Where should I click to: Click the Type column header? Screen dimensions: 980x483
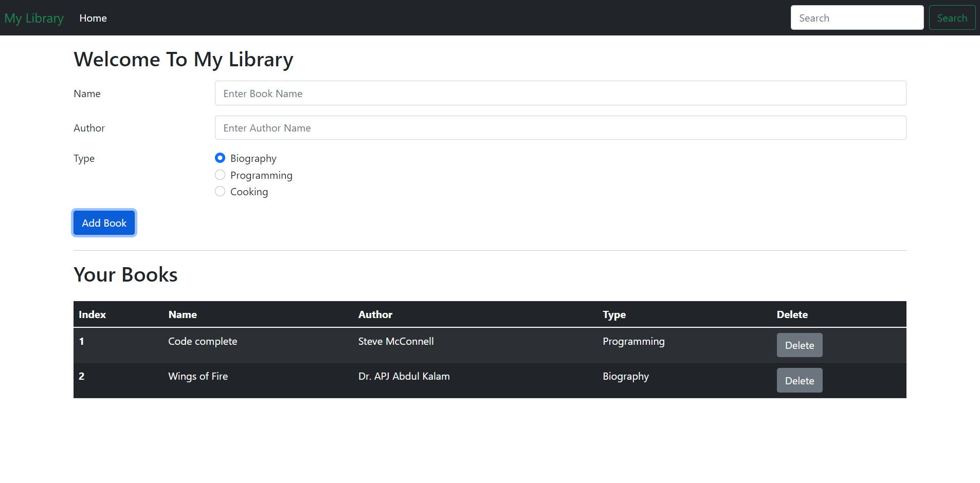pos(614,314)
